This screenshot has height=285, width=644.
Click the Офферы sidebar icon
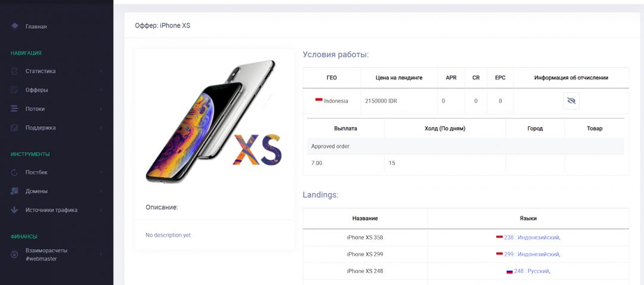point(15,90)
